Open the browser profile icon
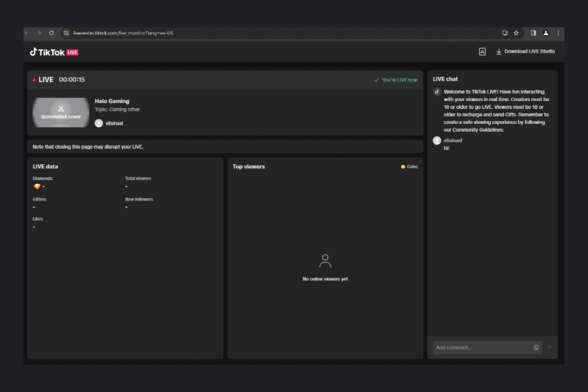This screenshot has width=588, height=392. (x=546, y=33)
